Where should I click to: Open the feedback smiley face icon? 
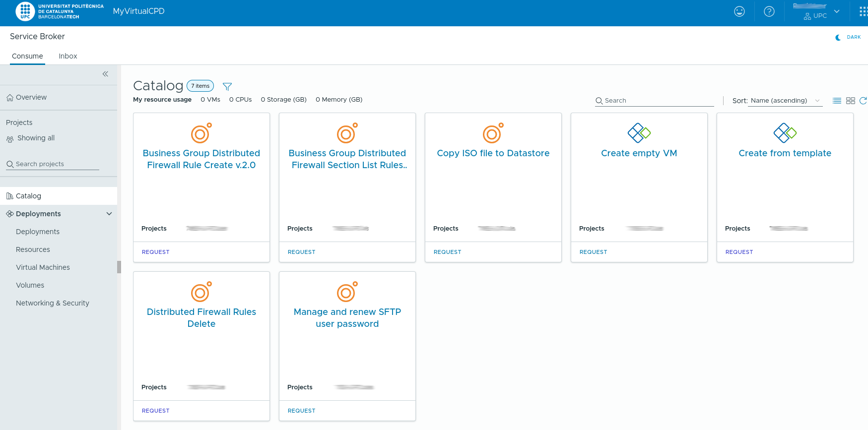coord(739,11)
